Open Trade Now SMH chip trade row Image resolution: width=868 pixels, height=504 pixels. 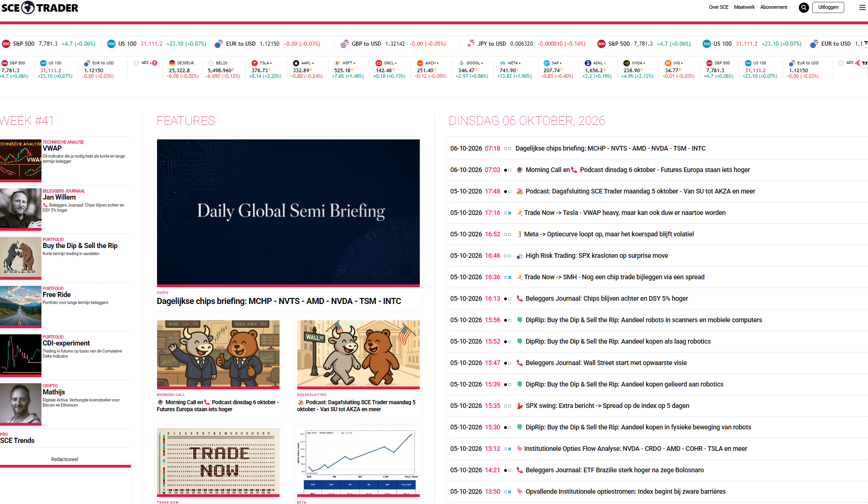click(x=614, y=277)
